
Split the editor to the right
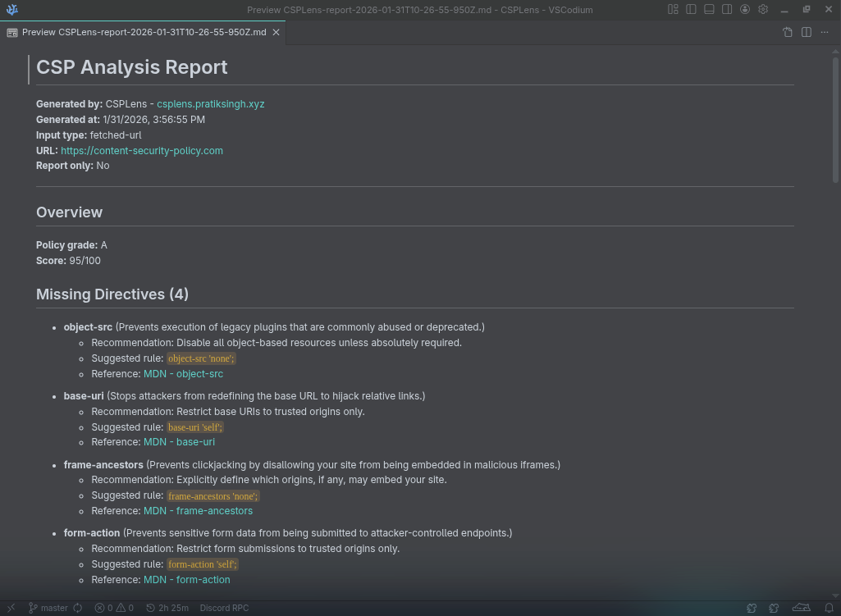click(x=807, y=32)
